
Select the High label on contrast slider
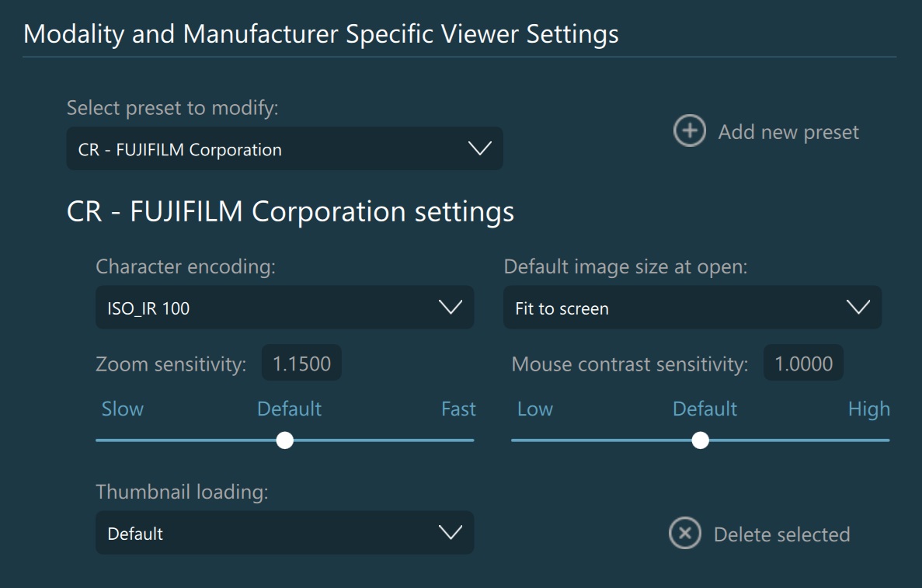tap(868, 409)
